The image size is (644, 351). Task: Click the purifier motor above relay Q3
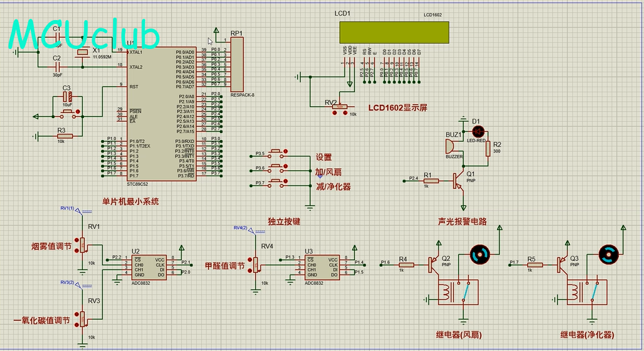coord(609,254)
